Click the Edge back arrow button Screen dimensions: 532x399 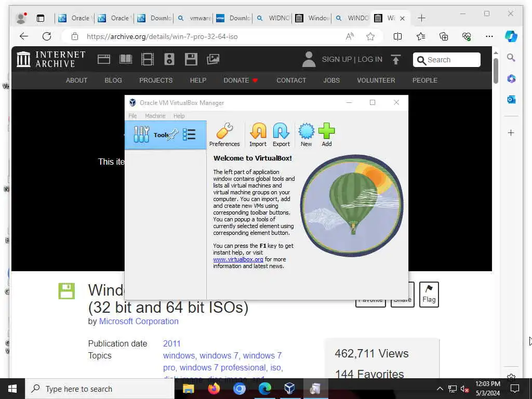point(24,36)
